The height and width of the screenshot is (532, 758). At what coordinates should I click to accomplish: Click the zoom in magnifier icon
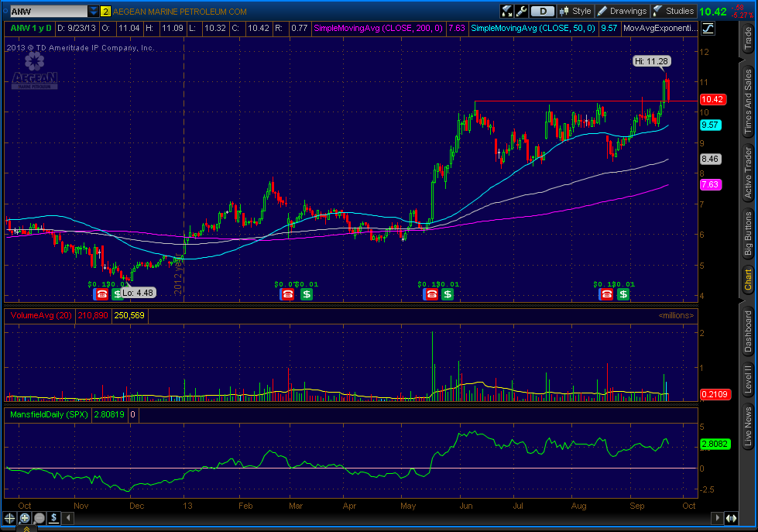click(x=25, y=517)
